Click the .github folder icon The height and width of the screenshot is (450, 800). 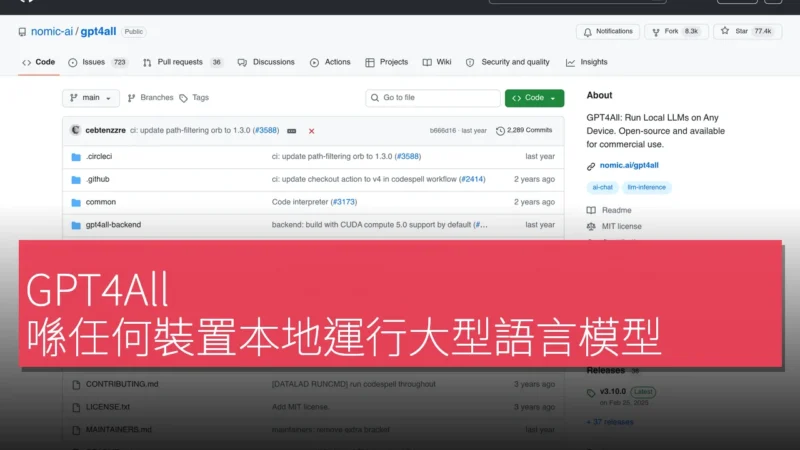click(76, 180)
